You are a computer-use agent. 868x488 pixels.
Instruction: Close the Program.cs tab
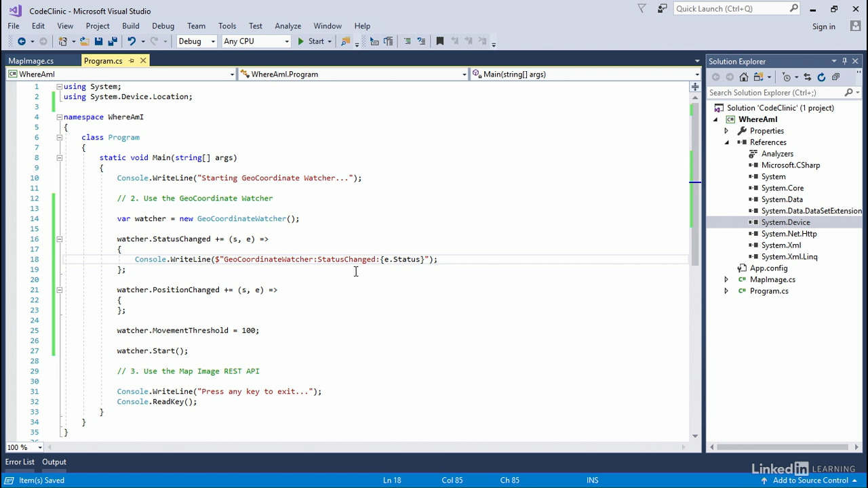point(143,61)
